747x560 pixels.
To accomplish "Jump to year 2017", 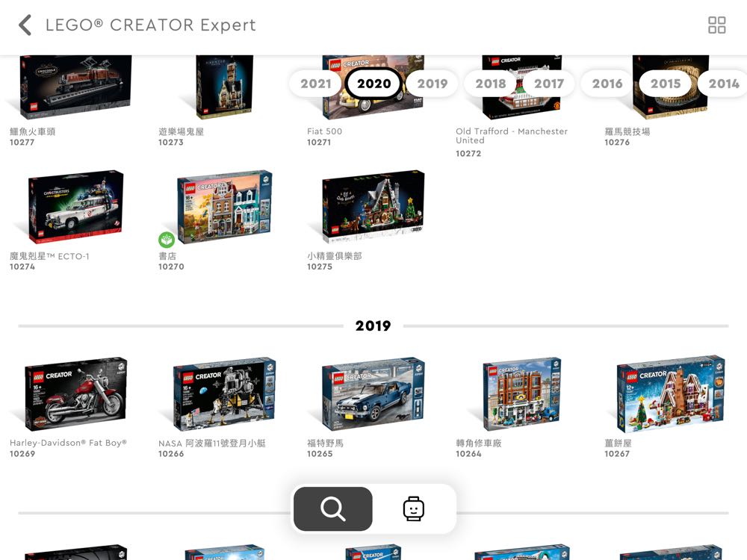I will coord(549,84).
